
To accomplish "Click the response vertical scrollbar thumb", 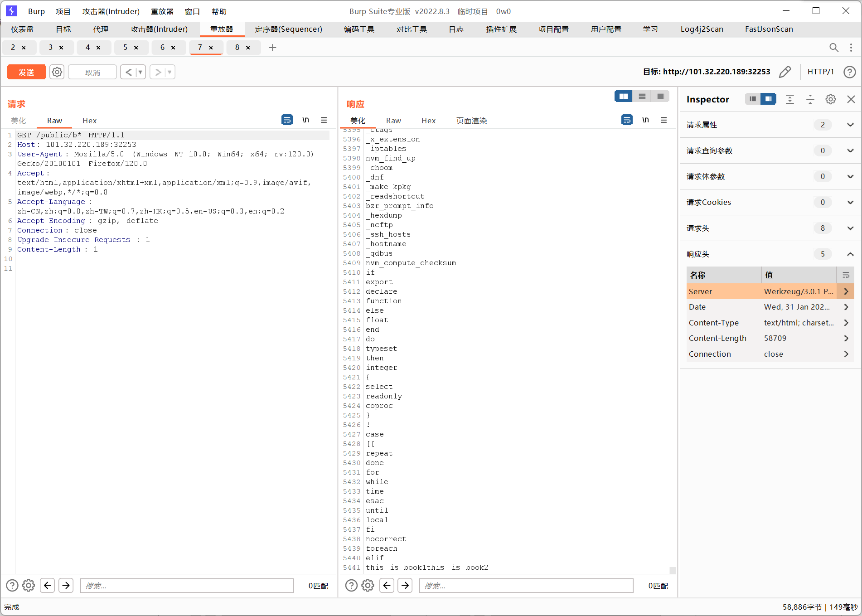I will (673, 570).
